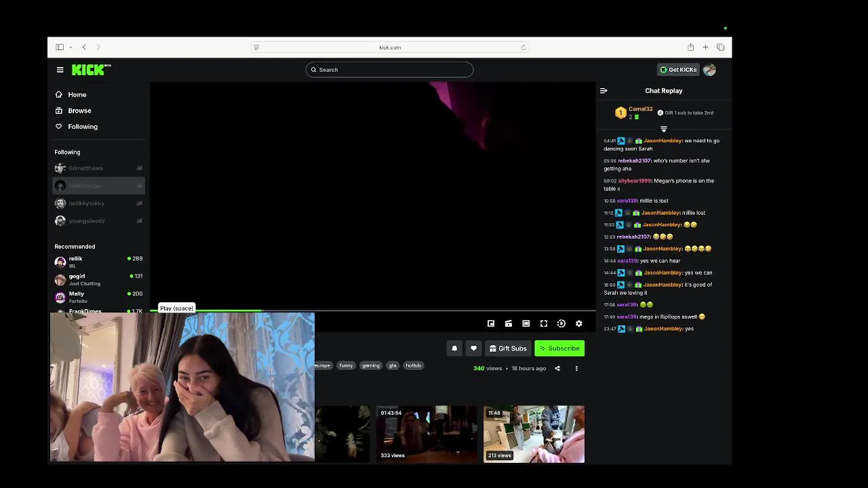Go back in Safari history

point(84,47)
